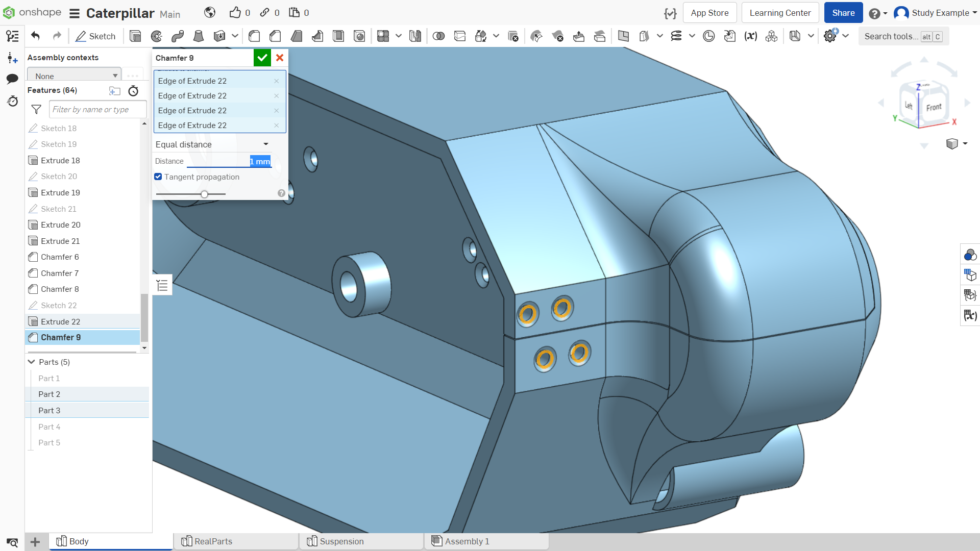
Task: Select the Extrude tool icon
Action: [x=135, y=36]
